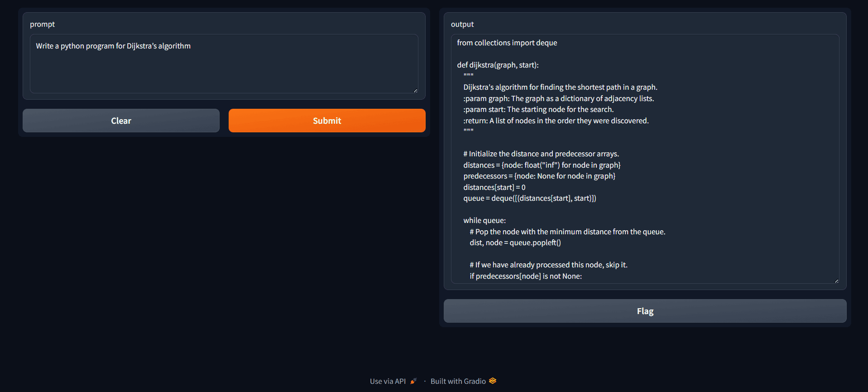Open the Built with Gradio link

click(x=458, y=381)
